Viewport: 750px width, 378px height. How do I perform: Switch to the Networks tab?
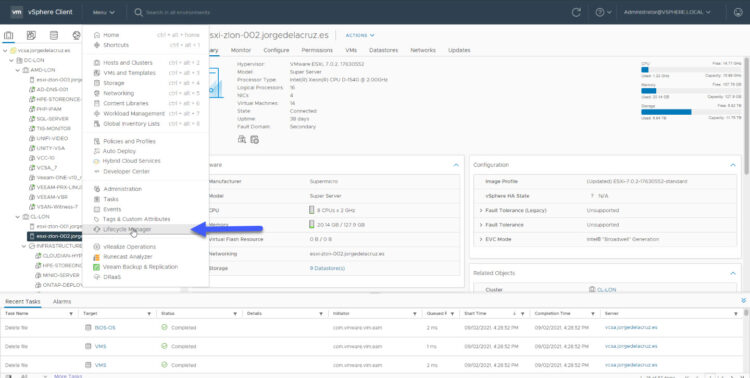[423, 50]
